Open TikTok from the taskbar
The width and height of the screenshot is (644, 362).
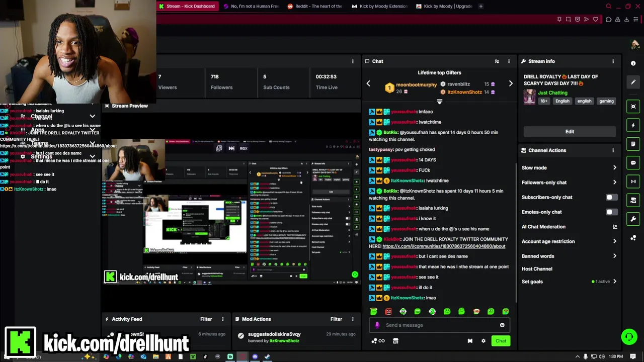click(x=205, y=357)
